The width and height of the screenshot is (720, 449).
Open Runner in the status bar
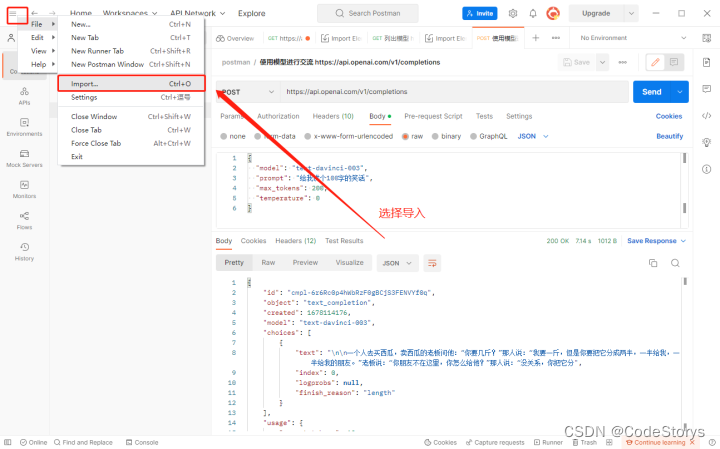[548, 443]
